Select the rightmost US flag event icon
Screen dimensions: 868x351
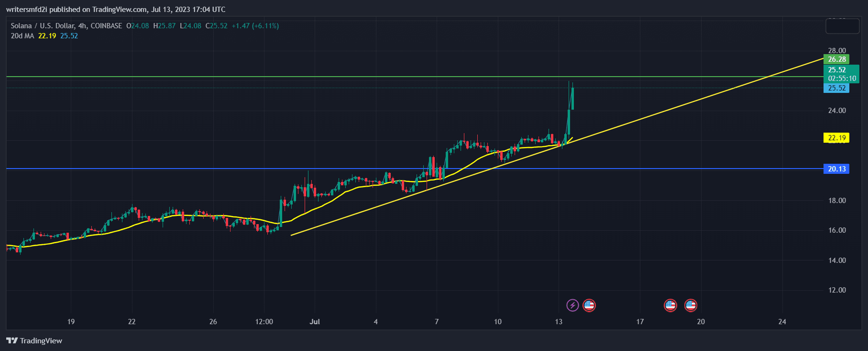tap(691, 305)
